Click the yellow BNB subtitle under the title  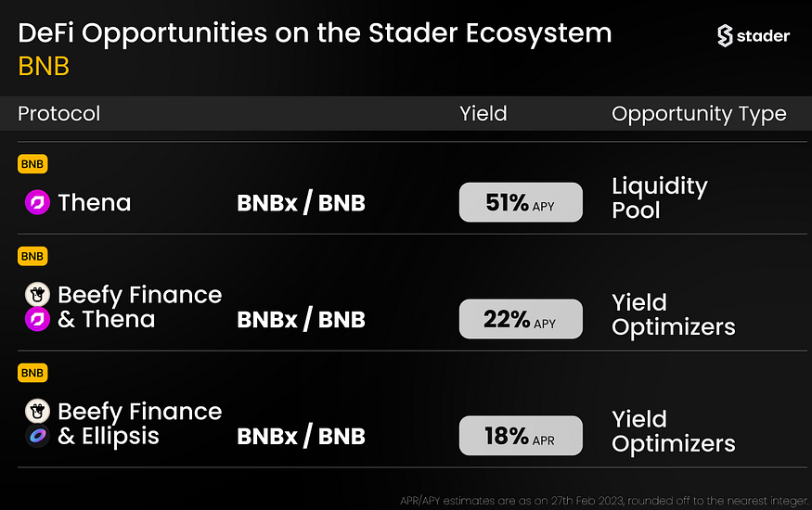44,67
